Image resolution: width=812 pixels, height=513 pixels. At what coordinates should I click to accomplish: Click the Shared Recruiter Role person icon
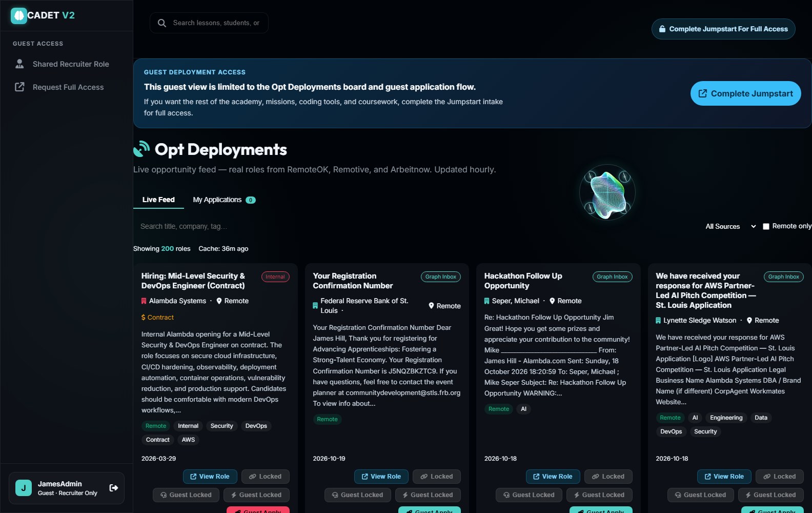(19, 64)
